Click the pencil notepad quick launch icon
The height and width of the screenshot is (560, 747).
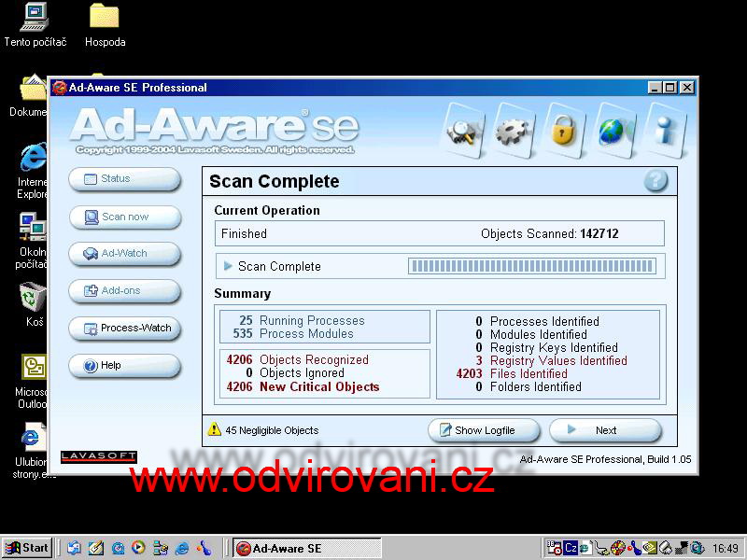[96, 548]
